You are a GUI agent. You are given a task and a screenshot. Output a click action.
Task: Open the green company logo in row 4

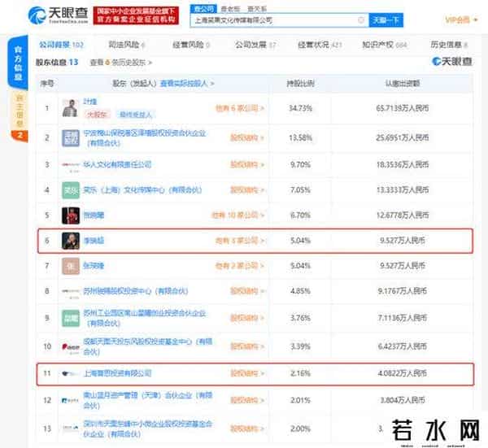(71, 190)
